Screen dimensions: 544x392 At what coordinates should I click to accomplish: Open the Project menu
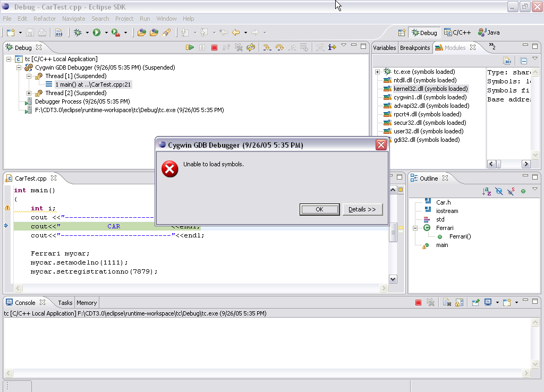(124, 19)
